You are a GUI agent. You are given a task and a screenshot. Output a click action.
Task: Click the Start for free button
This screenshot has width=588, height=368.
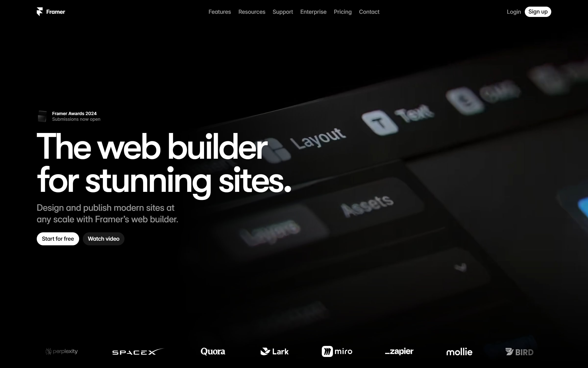(58, 238)
